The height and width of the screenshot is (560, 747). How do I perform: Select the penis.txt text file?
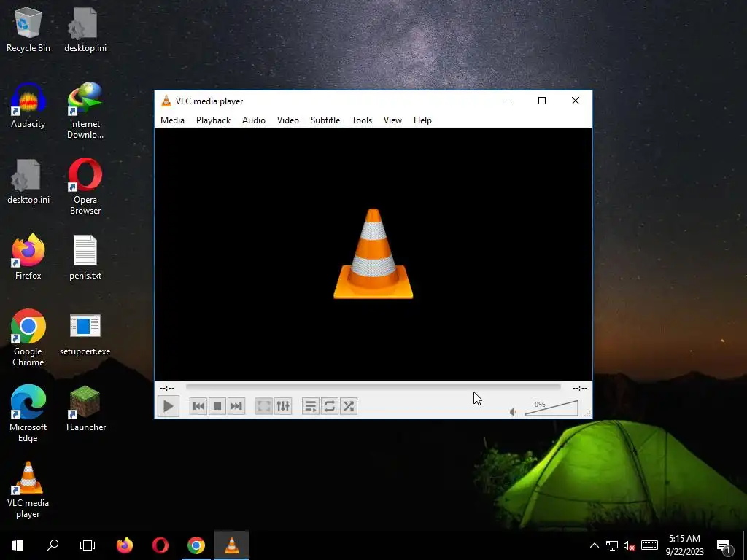pos(85,257)
